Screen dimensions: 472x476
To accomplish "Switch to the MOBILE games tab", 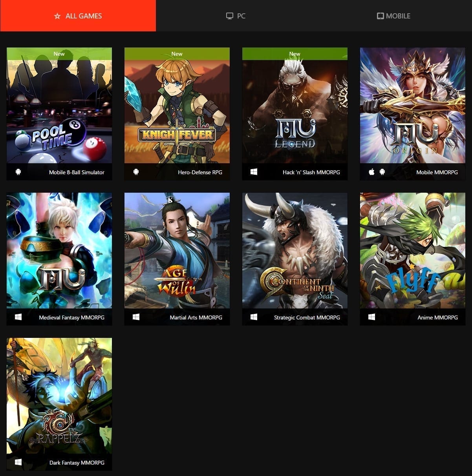I will click(x=393, y=16).
